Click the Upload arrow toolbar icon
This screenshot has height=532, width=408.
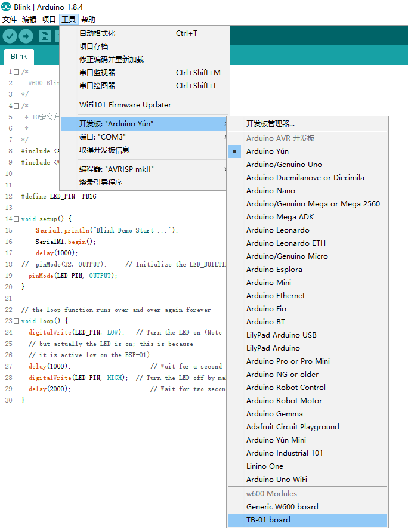coord(26,36)
